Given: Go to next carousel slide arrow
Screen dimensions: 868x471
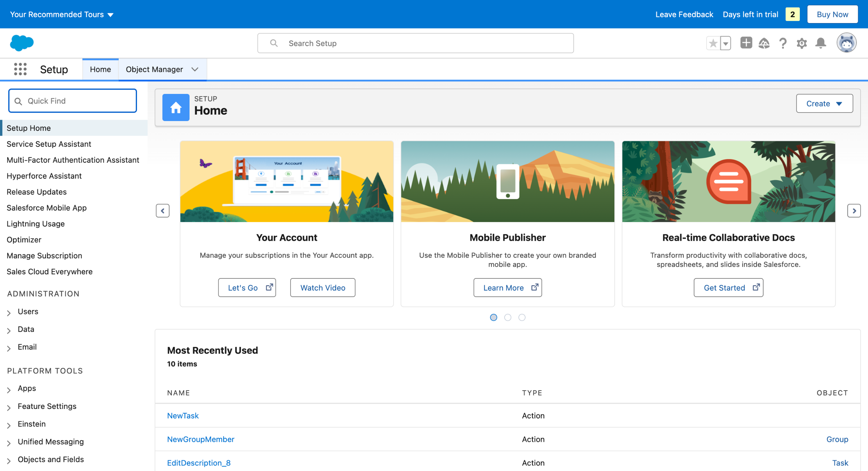Looking at the screenshot, I should click(x=854, y=211).
